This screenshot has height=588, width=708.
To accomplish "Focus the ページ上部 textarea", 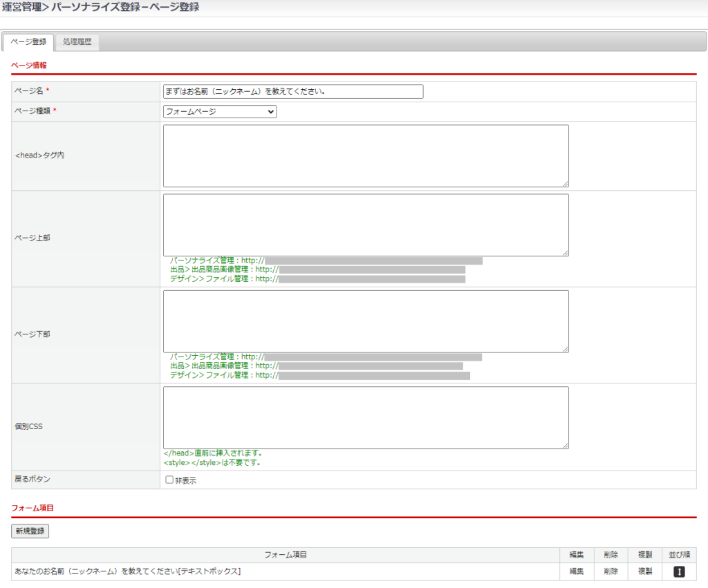I will [366, 225].
